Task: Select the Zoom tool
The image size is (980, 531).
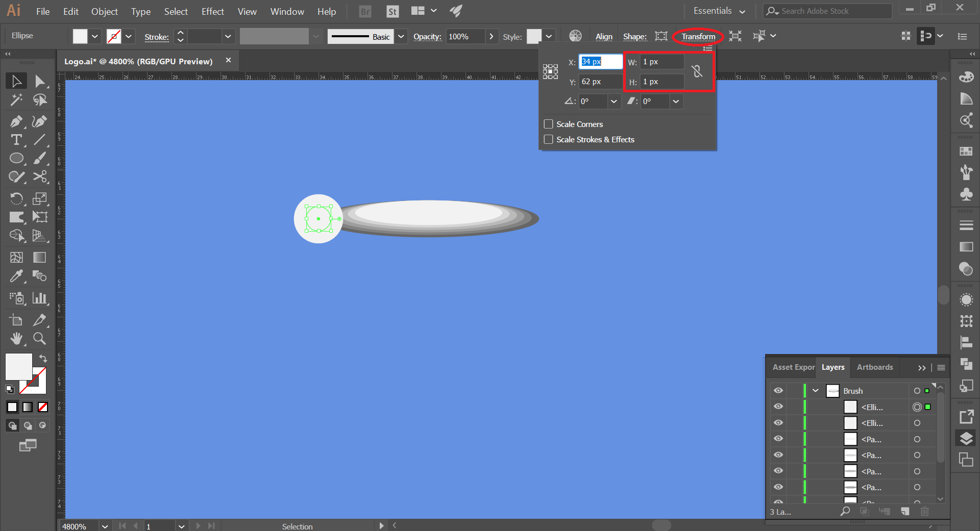Action: pos(39,338)
